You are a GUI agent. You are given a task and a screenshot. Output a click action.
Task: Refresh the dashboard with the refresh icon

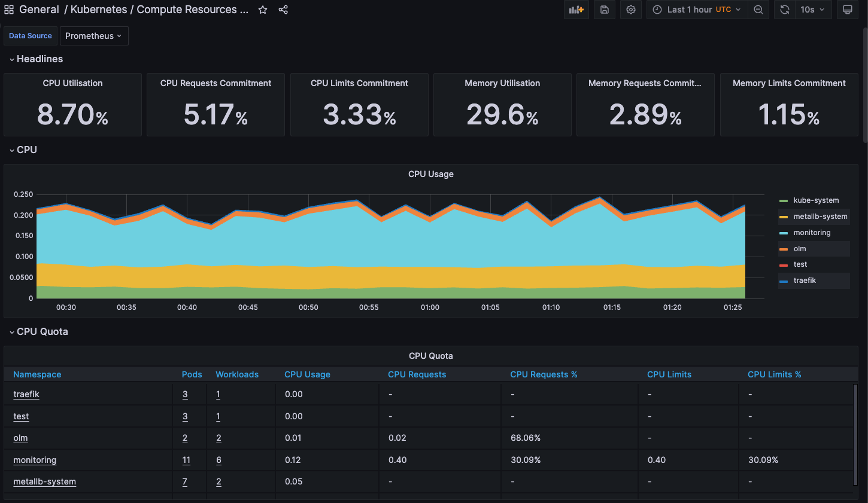coord(785,10)
